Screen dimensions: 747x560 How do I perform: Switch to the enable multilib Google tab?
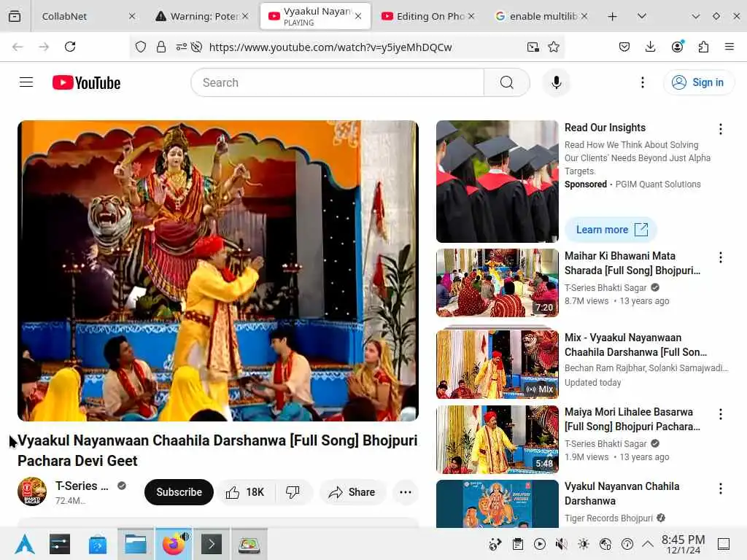(x=542, y=16)
